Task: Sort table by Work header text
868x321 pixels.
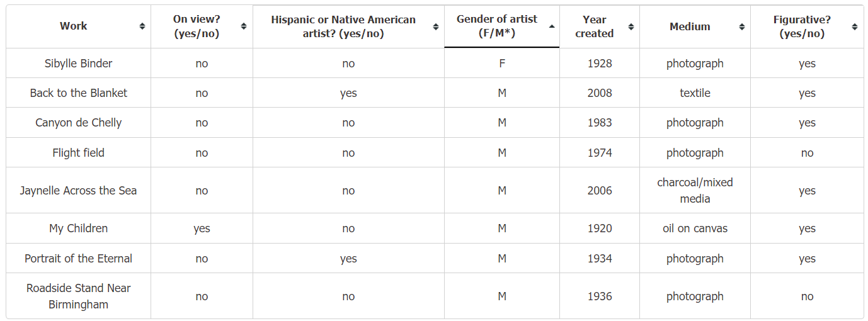Action: (x=74, y=26)
